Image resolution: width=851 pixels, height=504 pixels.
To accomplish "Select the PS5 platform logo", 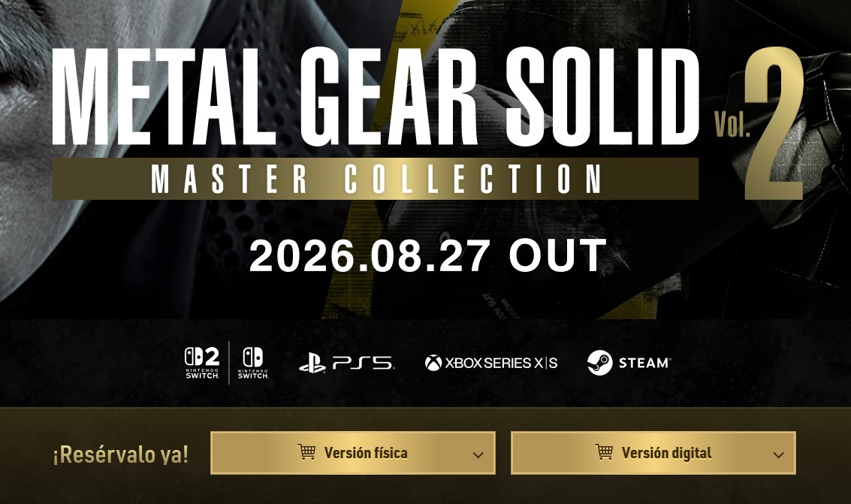I will 346,363.
